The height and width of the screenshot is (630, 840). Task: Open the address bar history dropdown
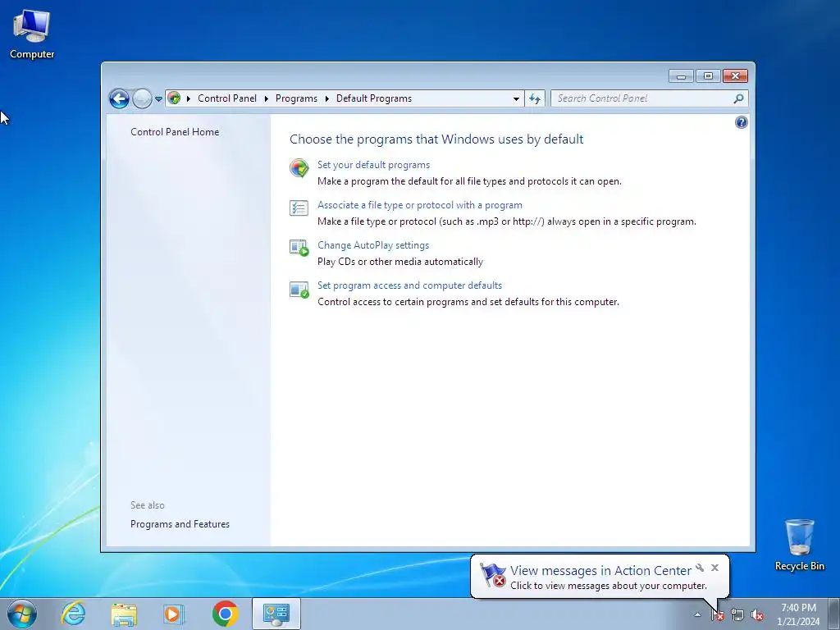516,98
